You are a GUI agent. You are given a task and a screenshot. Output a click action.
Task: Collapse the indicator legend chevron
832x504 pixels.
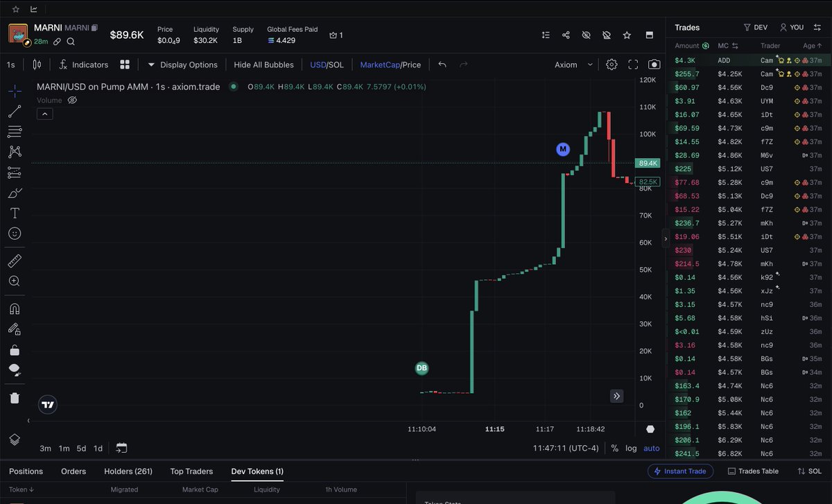tap(44, 114)
